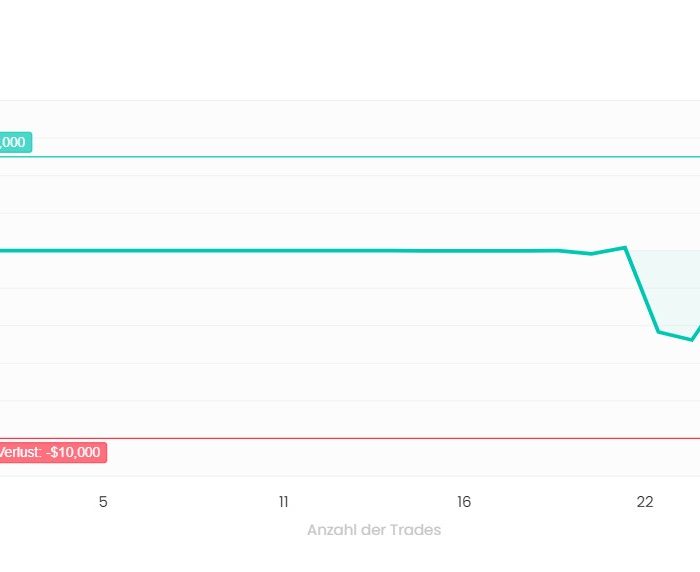Click the red Verlust: -$10,000 label
This screenshot has width=700, height=572.
point(53,452)
